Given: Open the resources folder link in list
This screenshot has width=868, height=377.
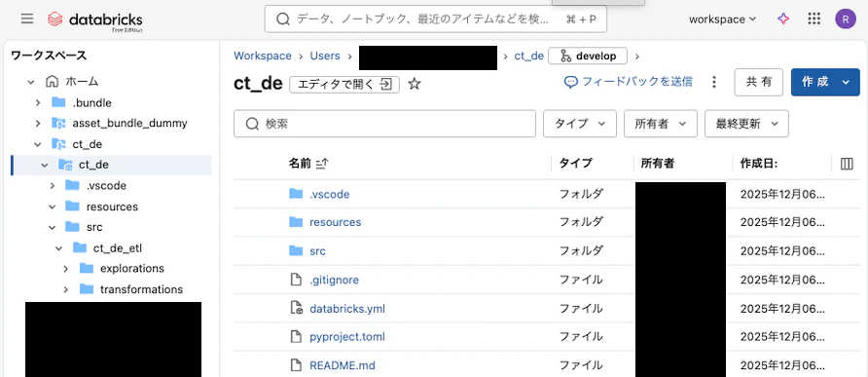Looking at the screenshot, I should [335, 222].
